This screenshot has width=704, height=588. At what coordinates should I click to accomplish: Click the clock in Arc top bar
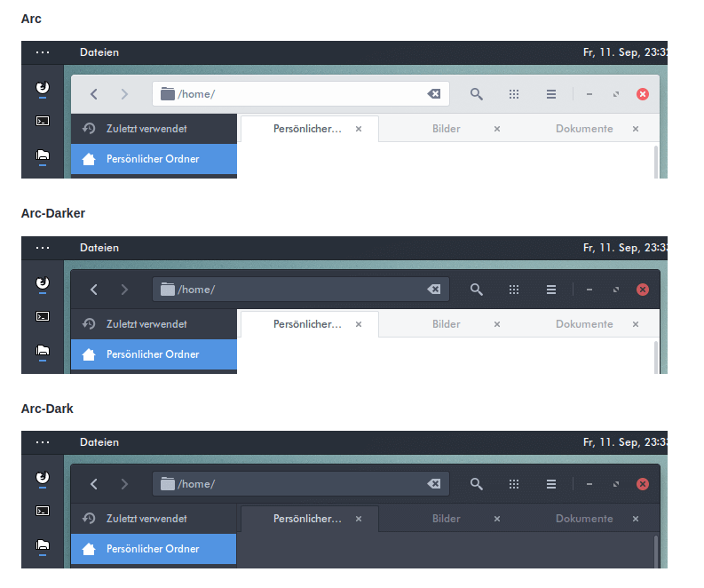tap(625, 52)
